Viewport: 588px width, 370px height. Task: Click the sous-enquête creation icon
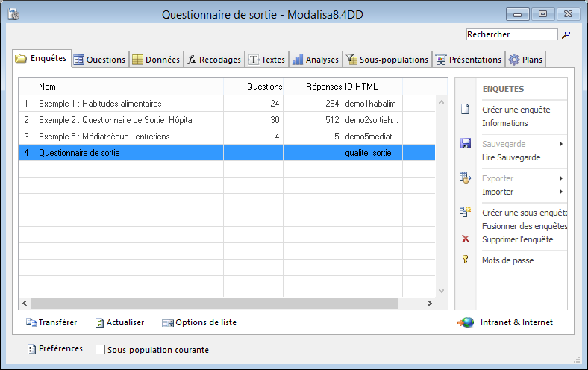(x=466, y=212)
